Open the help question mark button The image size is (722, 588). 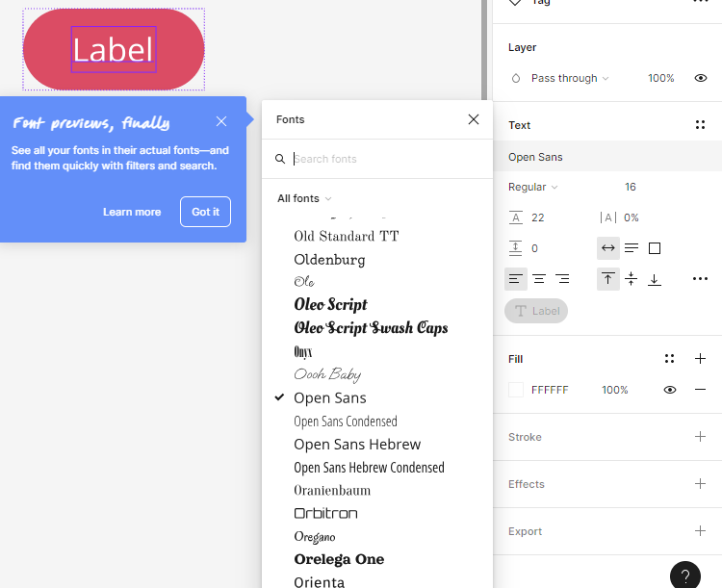685,575
